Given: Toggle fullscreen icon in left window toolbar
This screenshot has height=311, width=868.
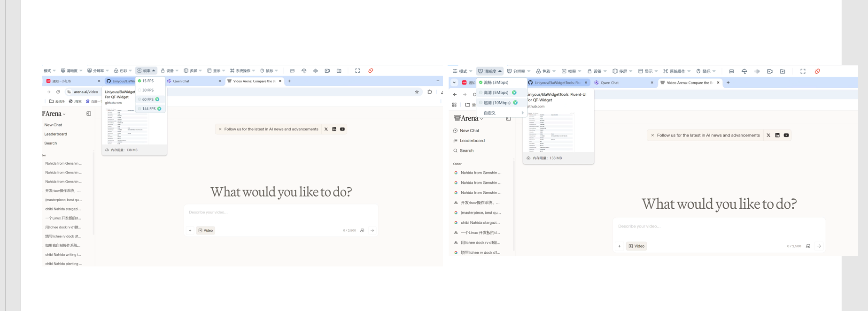Looking at the screenshot, I should (x=357, y=71).
